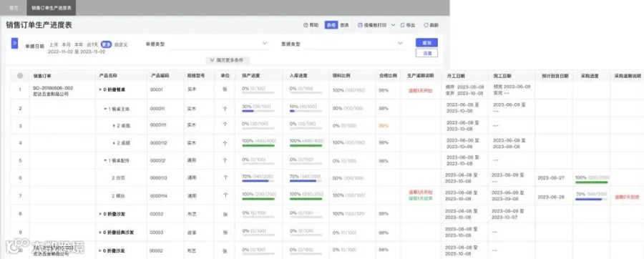The height and width of the screenshot is (259, 644).
Task: Select 自定义 date range option
Action: tap(121, 44)
